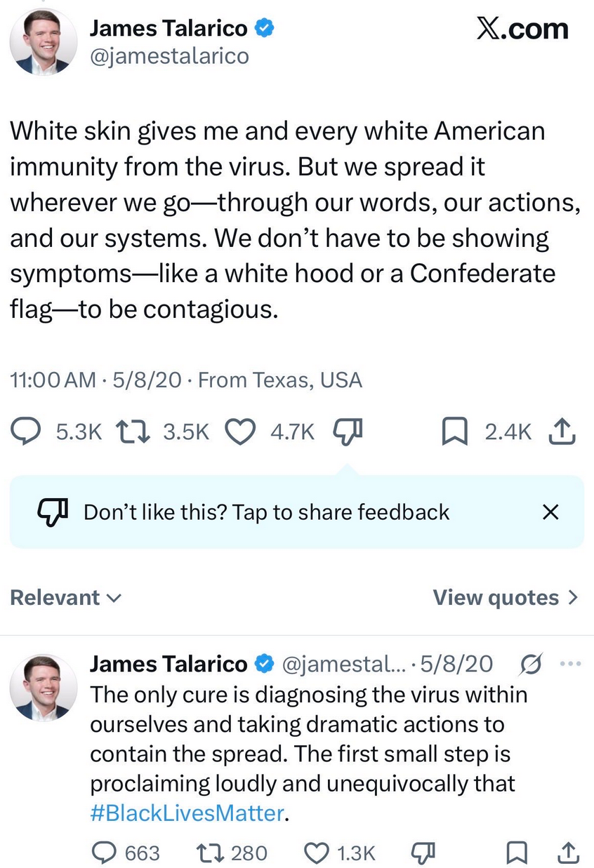
Task: Share the main tweet via the upload icon
Action: coord(564,432)
